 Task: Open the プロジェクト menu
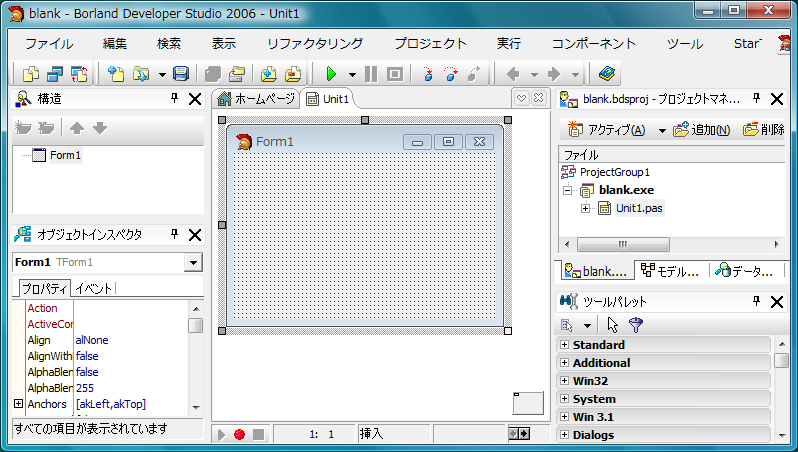tap(431, 44)
